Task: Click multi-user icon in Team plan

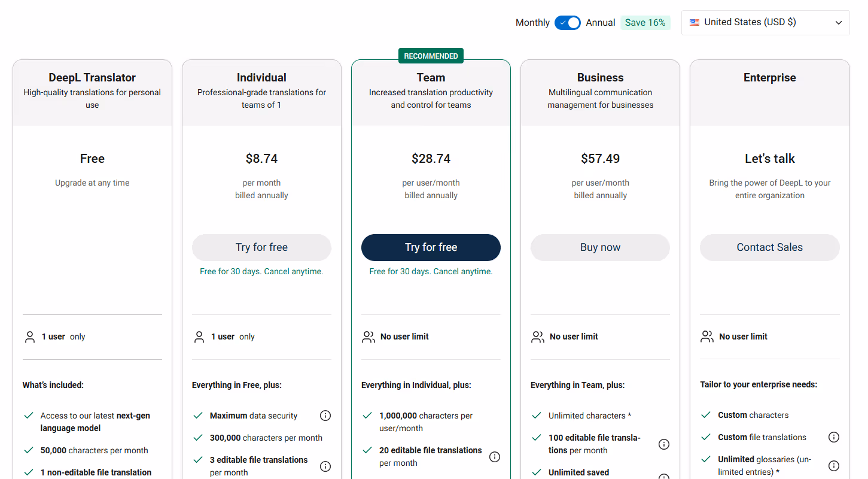Action: (368, 337)
